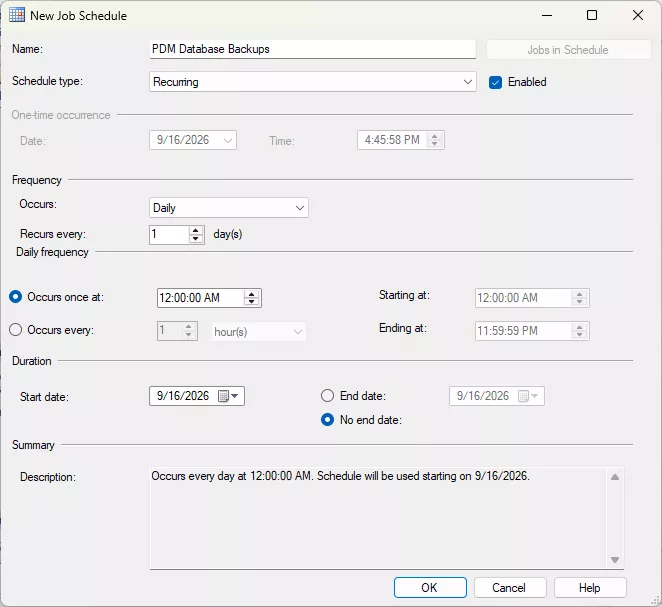This screenshot has width=662, height=607.
Task: Click the 'Daily frequency' section label
Action: [52, 252]
